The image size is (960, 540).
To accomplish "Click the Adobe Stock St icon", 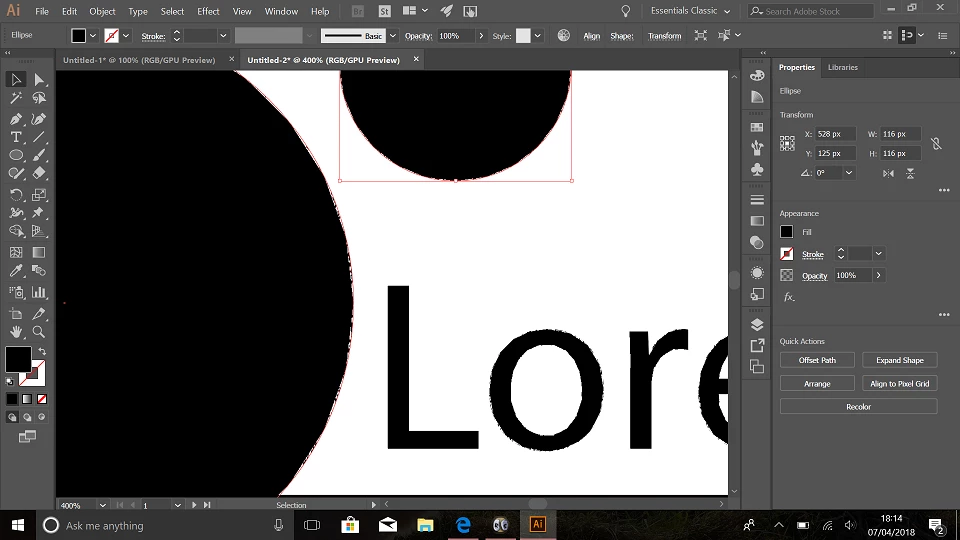I will tap(384, 11).
